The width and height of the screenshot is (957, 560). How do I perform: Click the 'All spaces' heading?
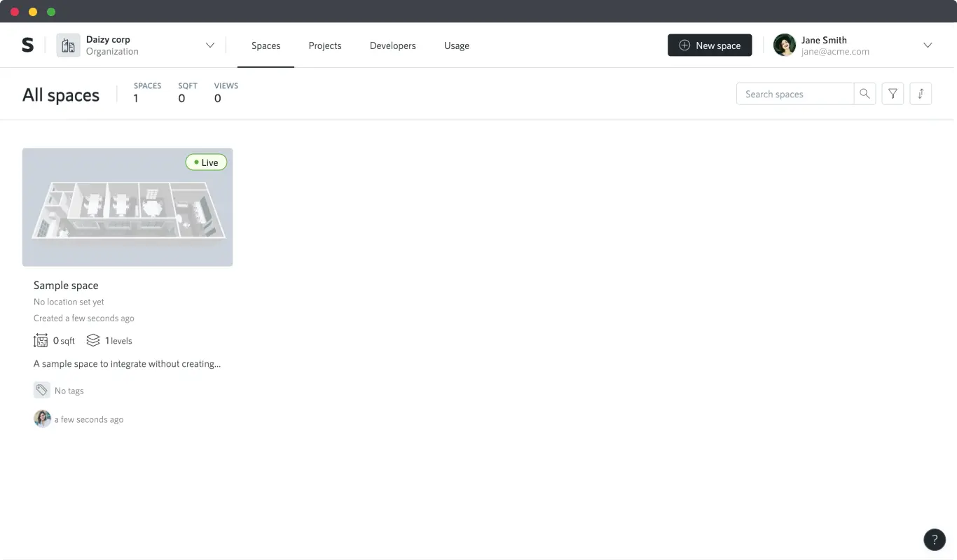coord(61,95)
